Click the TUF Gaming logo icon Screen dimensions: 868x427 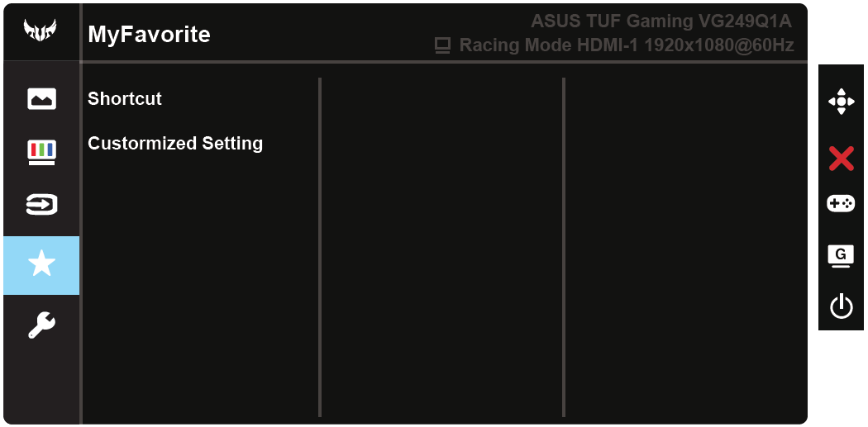tap(41, 31)
